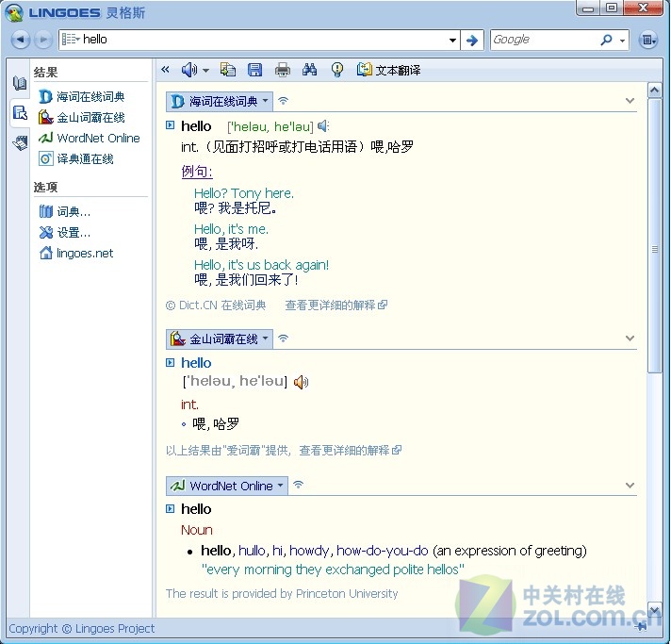
Task: Select 金山词霸在线 in results list
Action: click(82, 117)
